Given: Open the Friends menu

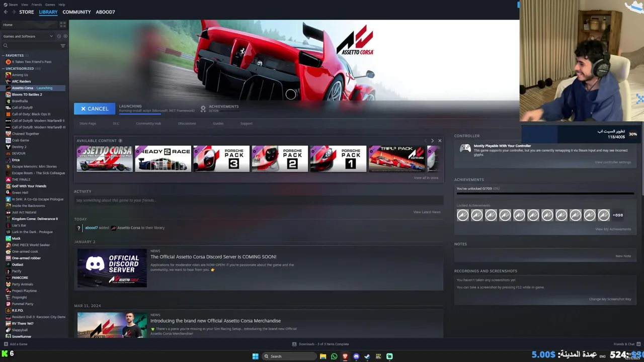Looking at the screenshot, I should pyautogui.click(x=37, y=5).
